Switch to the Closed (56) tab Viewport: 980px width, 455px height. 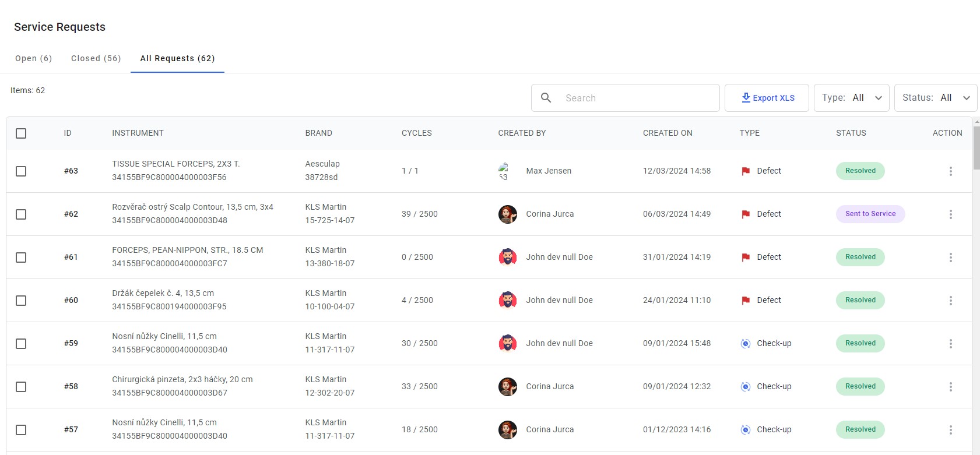[x=96, y=58]
